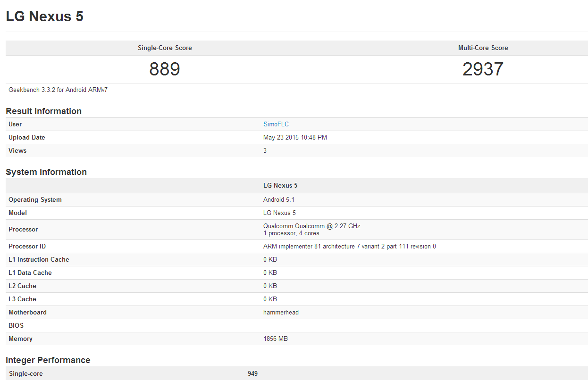Select the L1 Instruction Cache 0 KB value
The width and height of the screenshot is (588, 380).
(x=270, y=260)
